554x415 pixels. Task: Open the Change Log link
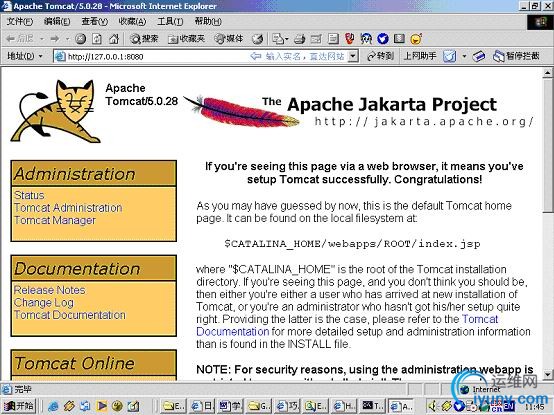pyautogui.click(x=44, y=303)
